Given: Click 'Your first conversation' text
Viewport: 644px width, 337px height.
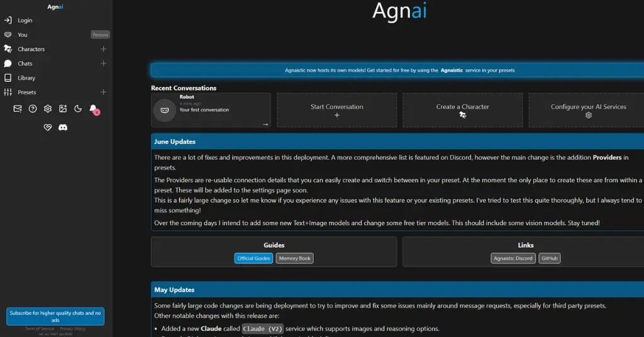Looking at the screenshot, I should click(204, 109).
